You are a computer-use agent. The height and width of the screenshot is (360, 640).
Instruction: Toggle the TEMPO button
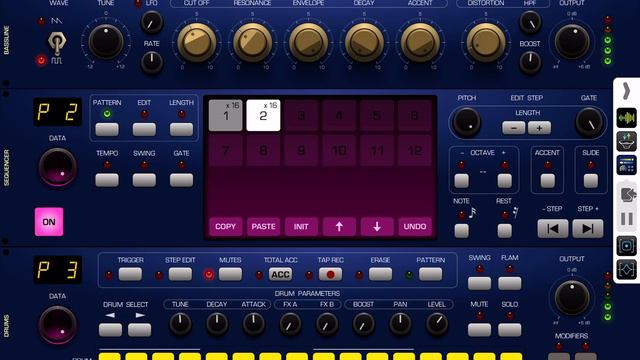[x=107, y=180]
